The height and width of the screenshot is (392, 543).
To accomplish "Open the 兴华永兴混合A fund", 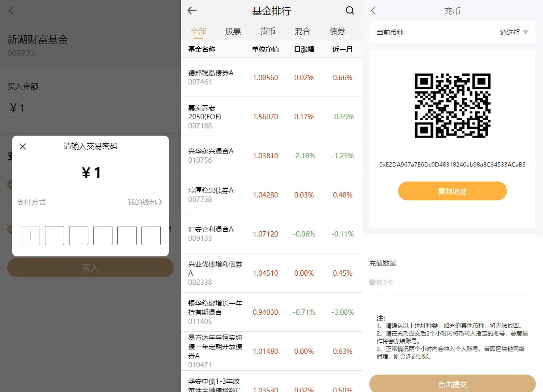I will [x=271, y=156].
